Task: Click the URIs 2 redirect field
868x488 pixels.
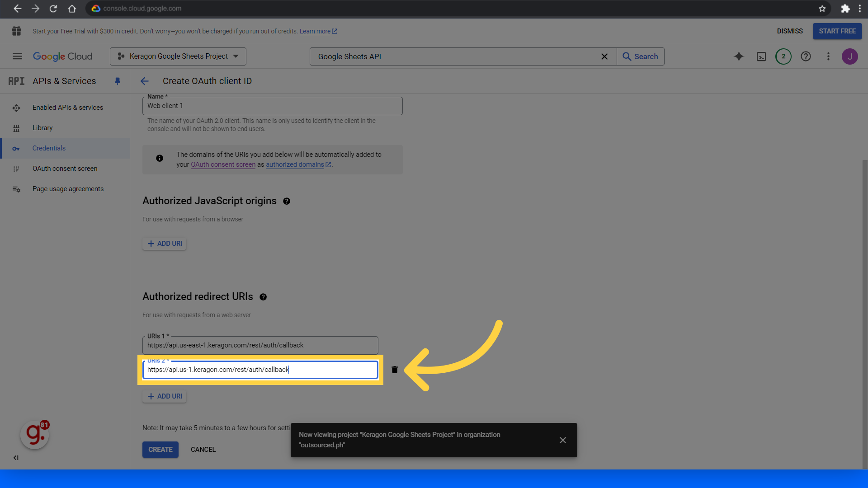Action: (260, 370)
